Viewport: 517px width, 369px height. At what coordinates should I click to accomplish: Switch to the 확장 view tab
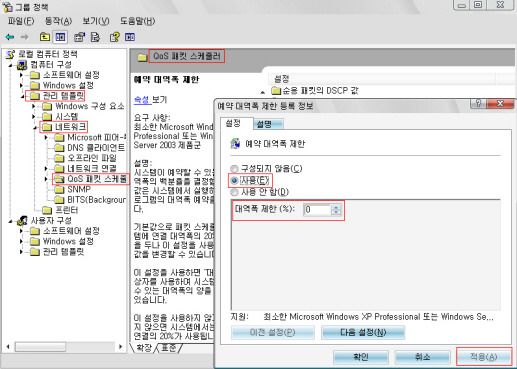144,348
